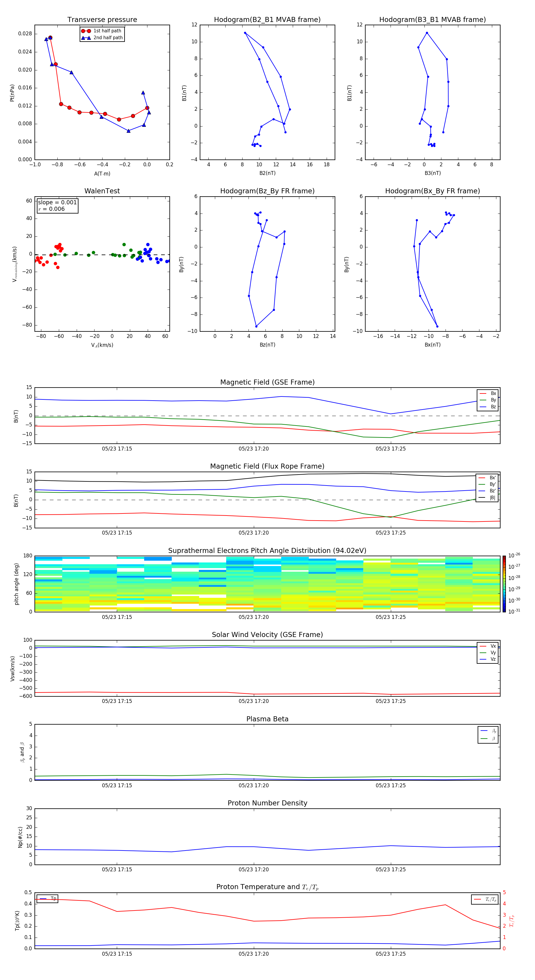Click the "WalenTest" plot title
Image resolution: width=535 pixels, height=980 pixels.
tap(102, 191)
